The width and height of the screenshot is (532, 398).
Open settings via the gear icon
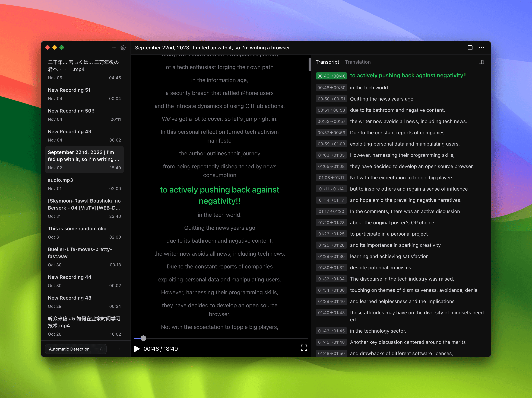[x=123, y=48]
